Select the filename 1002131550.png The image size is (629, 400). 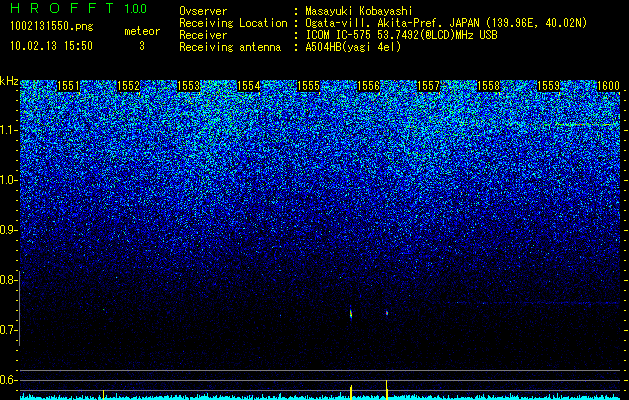pyautogui.click(x=52, y=27)
